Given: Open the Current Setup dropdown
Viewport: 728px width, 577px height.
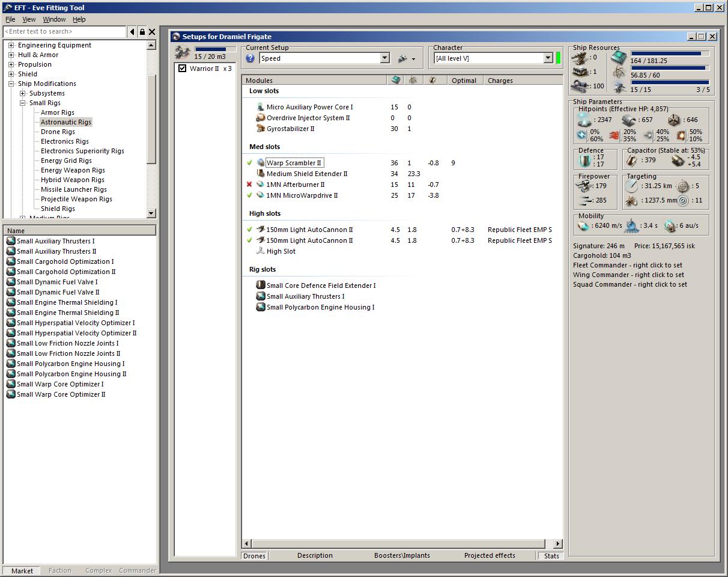Looking at the screenshot, I should pos(385,58).
